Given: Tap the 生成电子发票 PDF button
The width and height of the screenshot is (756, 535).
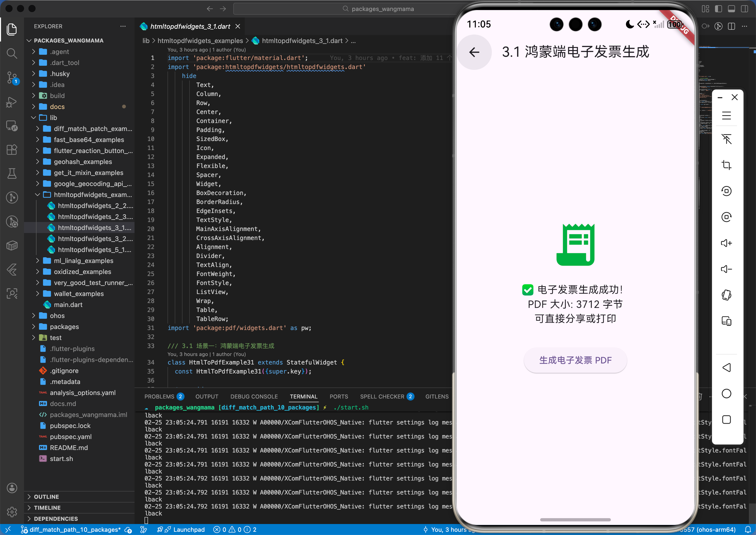Looking at the screenshot, I should tap(575, 360).
